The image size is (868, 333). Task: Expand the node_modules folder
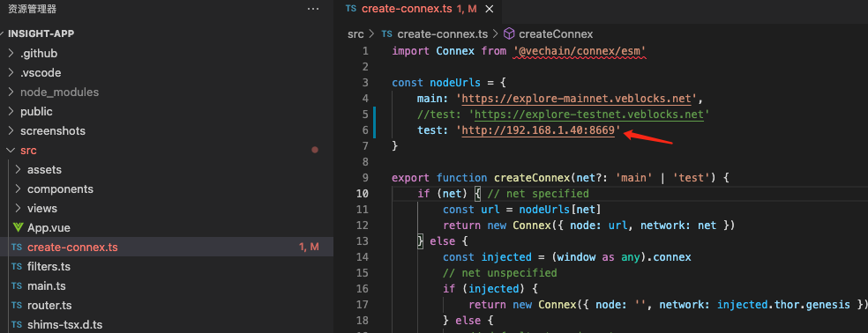pos(59,92)
